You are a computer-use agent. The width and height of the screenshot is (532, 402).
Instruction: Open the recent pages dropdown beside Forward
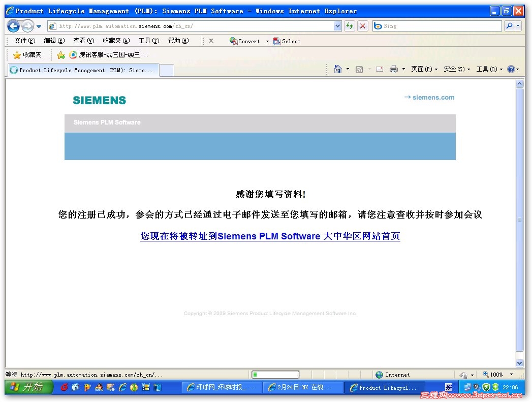pos(39,26)
